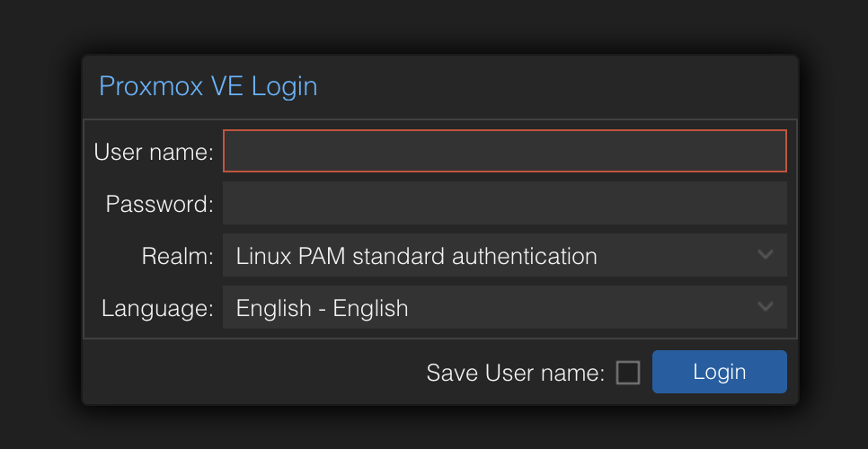Expand the Language dropdown arrow
868x449 pixels.
(x=765, y=307)
